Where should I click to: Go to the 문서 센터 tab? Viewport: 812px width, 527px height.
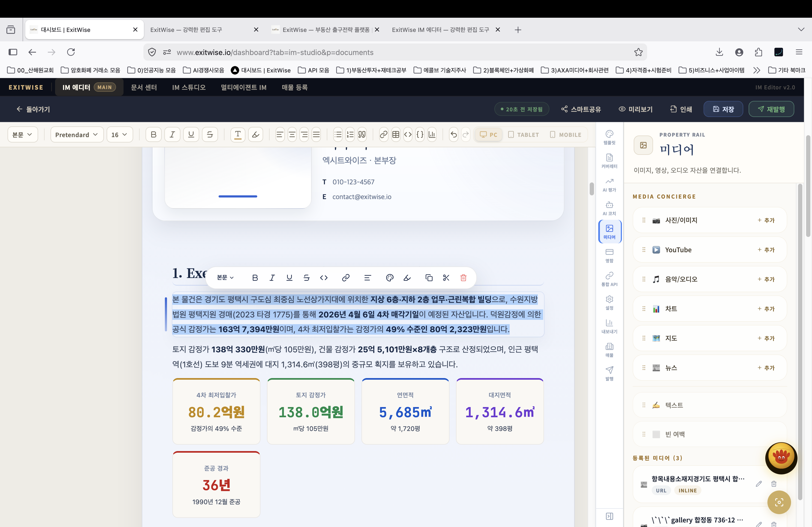point(144,87)
